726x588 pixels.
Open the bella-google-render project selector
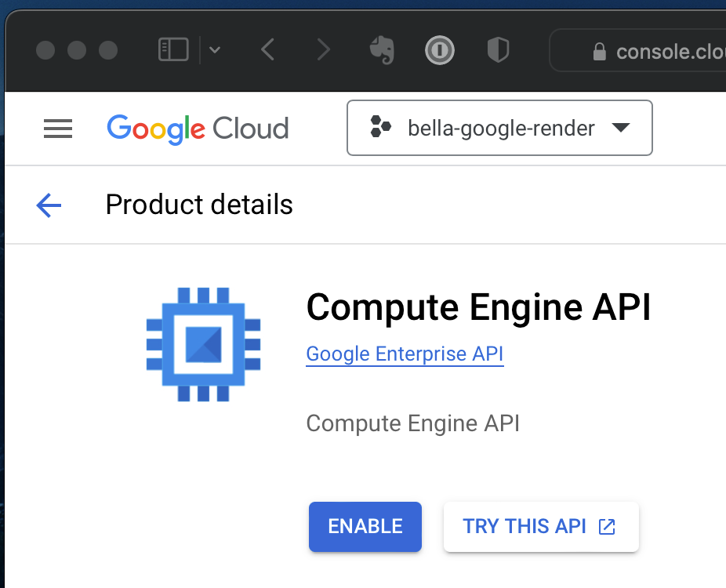coord(499,128)
